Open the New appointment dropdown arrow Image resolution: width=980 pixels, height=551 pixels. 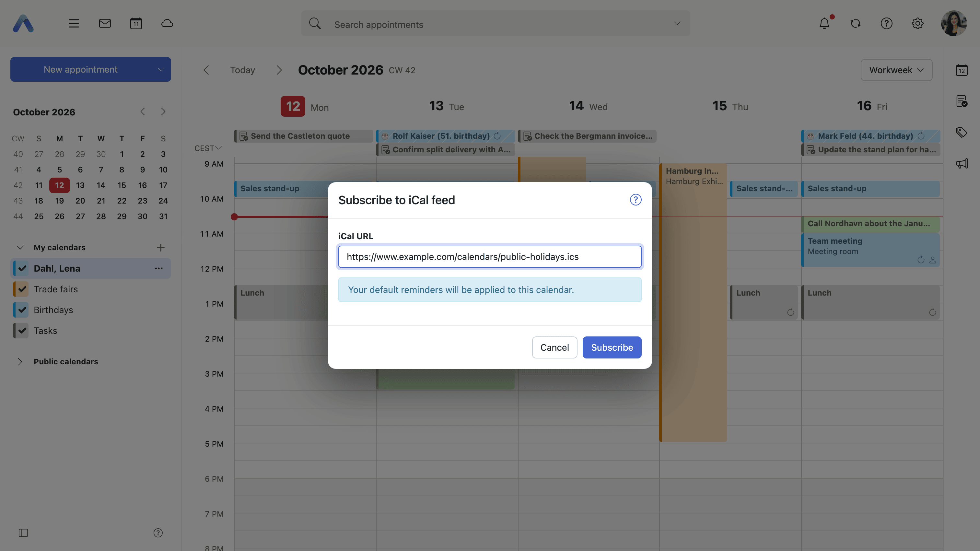click(160, 70)
